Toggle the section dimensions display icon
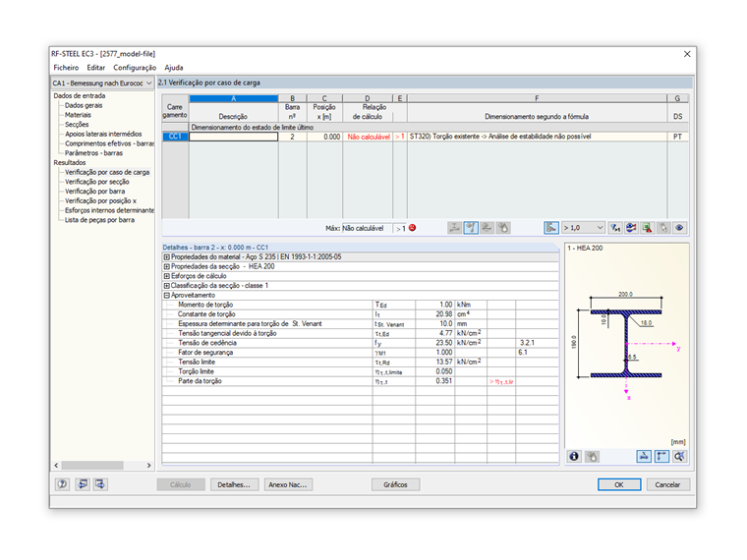 pyautogui.click(x=661, y=456)
